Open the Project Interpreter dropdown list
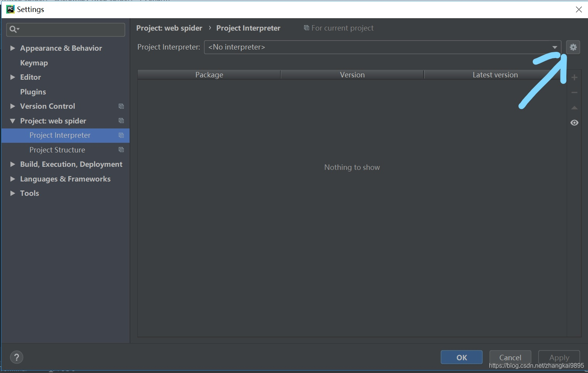This screenshot has width=588, height=373. (555, 47)
